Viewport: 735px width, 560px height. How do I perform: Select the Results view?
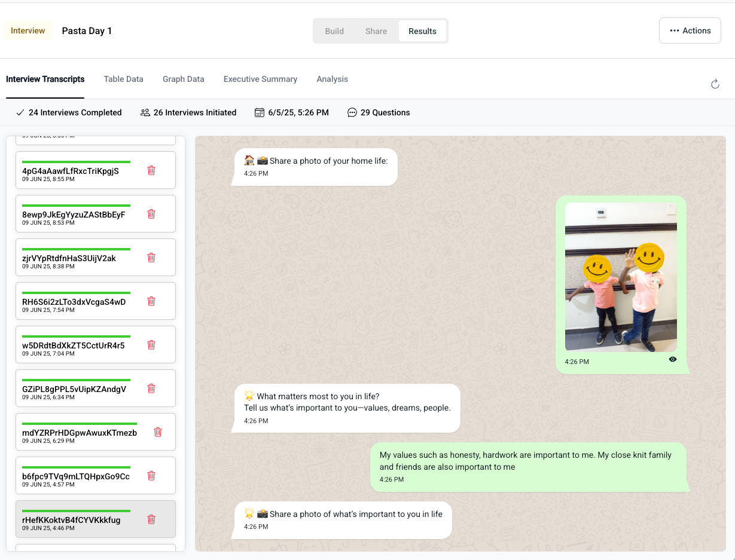422,31
